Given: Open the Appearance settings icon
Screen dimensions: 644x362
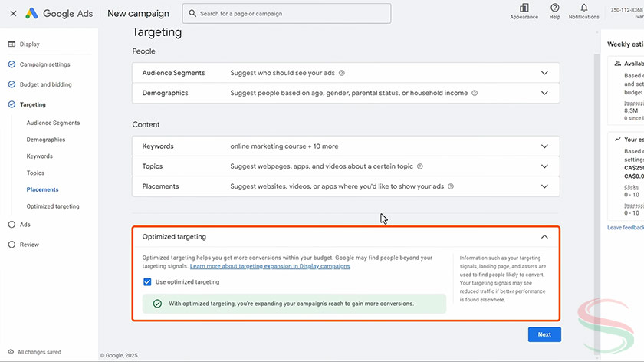Looking at the screenshot, I should 524,8.
